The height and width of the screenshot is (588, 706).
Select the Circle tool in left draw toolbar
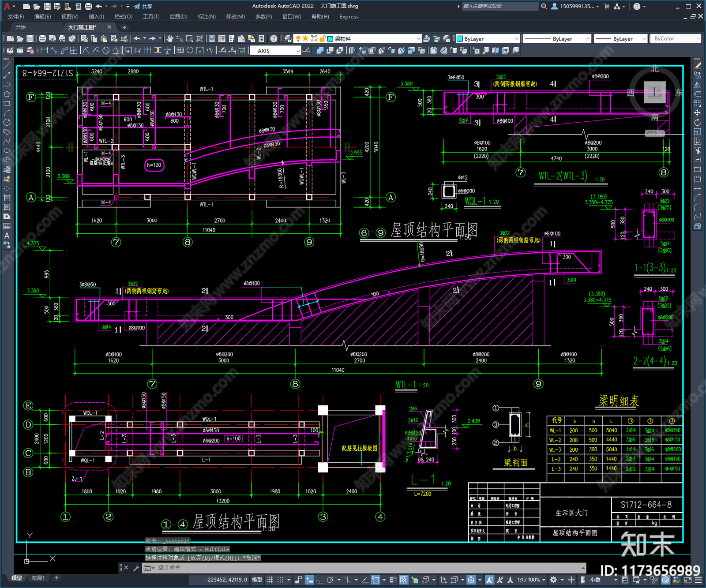point(7,122)
